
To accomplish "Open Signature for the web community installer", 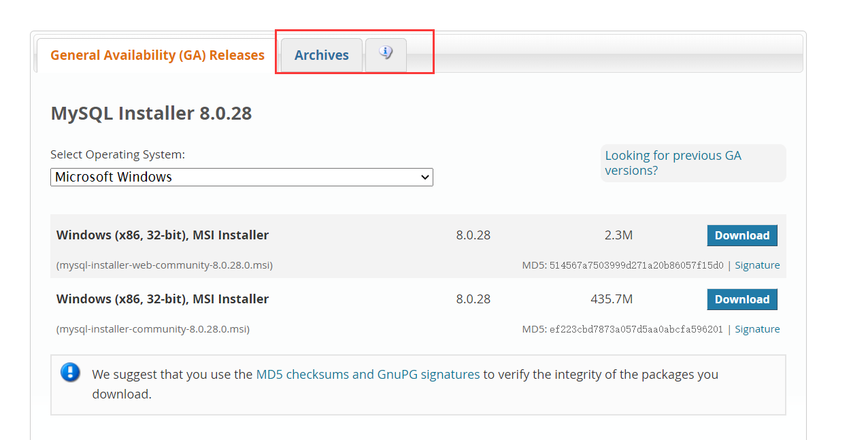I will coord(757,265).
